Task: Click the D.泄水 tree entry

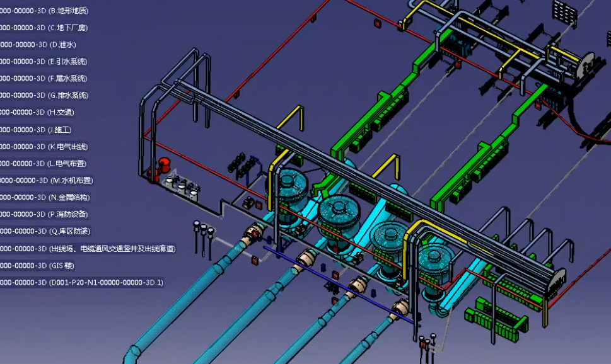Action: (x=38, y=45)
